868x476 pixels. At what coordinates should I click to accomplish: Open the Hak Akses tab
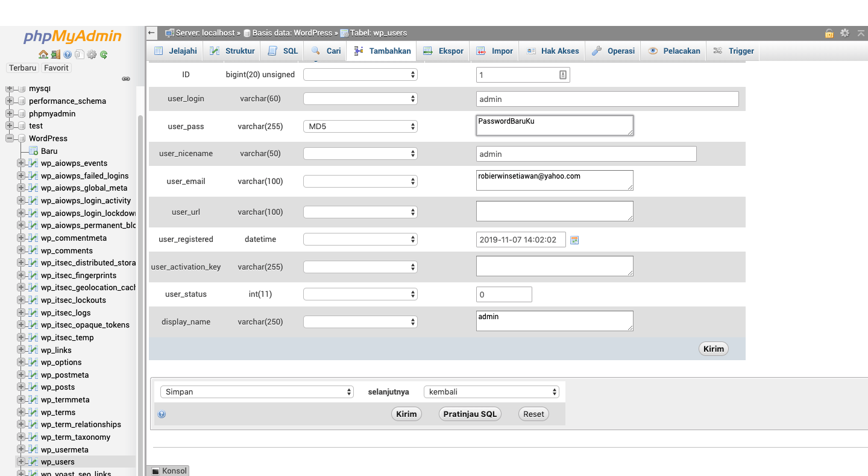tap(553, 51)
